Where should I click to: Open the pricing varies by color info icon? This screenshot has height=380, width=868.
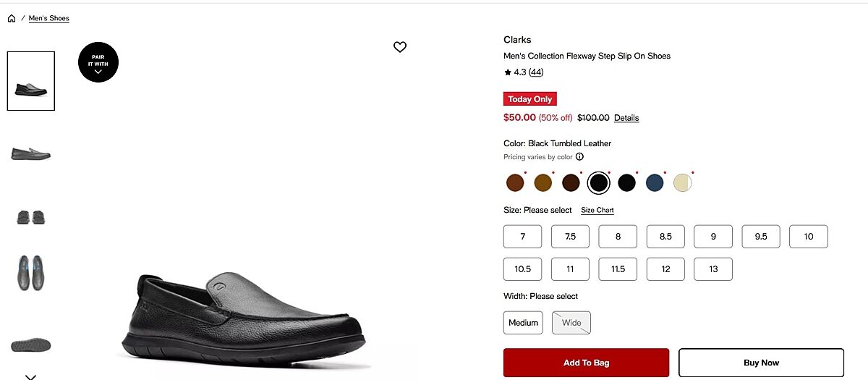click(579, 157)
